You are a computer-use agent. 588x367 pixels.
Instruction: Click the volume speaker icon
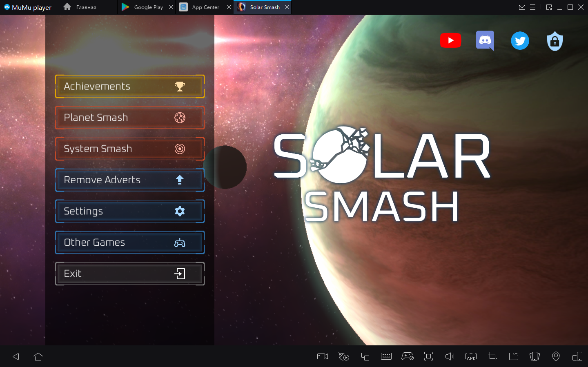coord(450,356)
